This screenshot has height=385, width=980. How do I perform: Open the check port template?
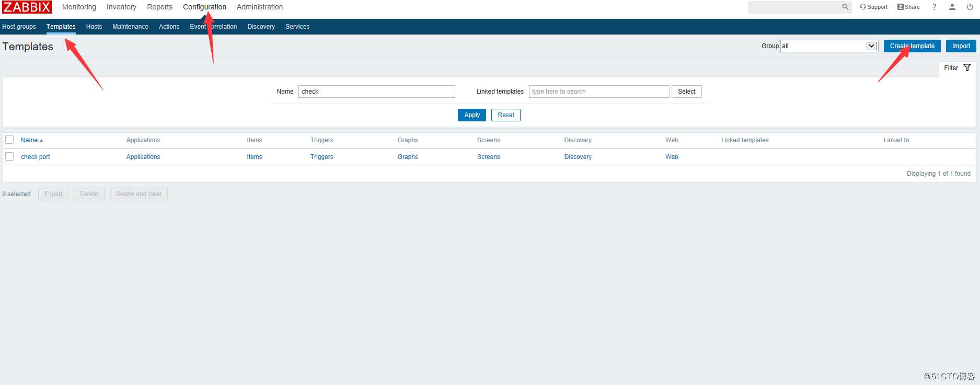point(36,157)
